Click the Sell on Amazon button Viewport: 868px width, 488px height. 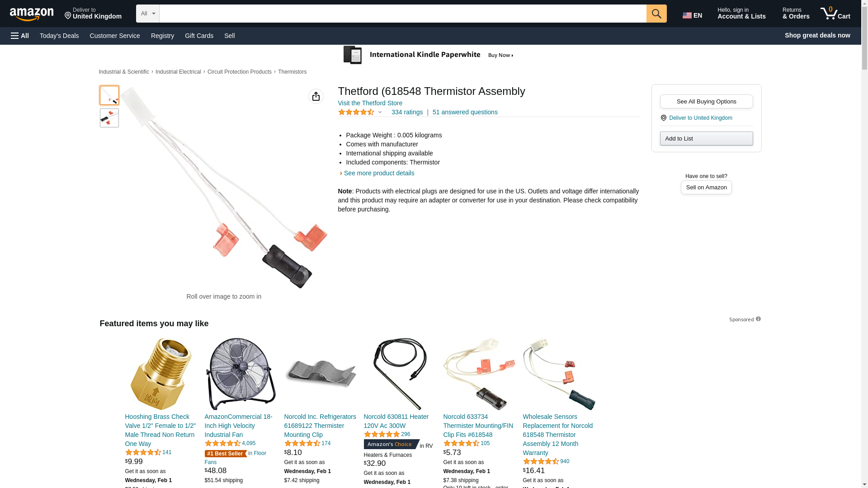pos(706,187)
